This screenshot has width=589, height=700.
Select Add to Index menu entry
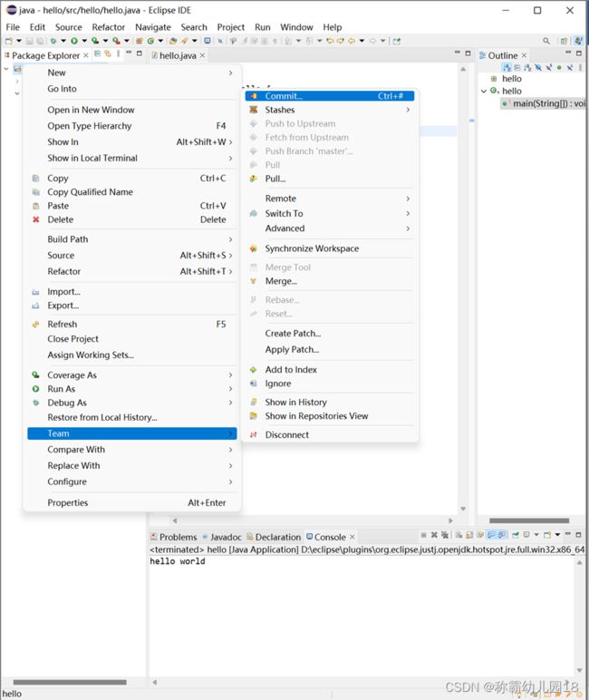[x=329, y=370]
